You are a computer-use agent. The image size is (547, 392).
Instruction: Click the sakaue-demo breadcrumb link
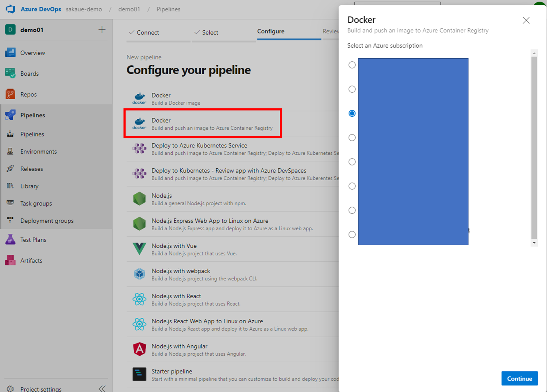[84, 9]
